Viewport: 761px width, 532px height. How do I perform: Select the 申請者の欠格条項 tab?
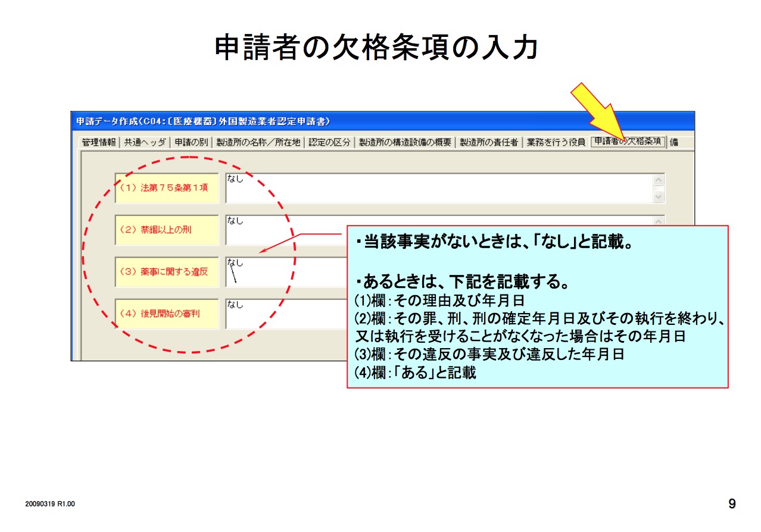point(628,142)
